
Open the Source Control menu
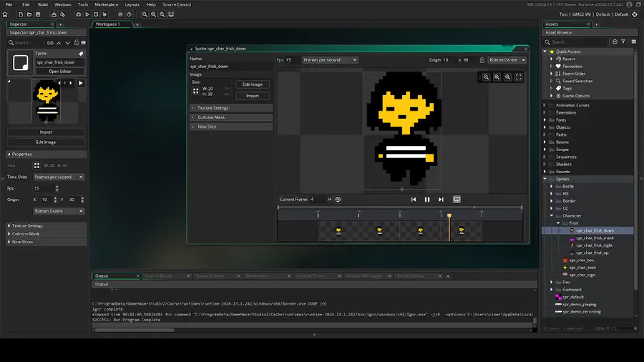tap(177, 4)
